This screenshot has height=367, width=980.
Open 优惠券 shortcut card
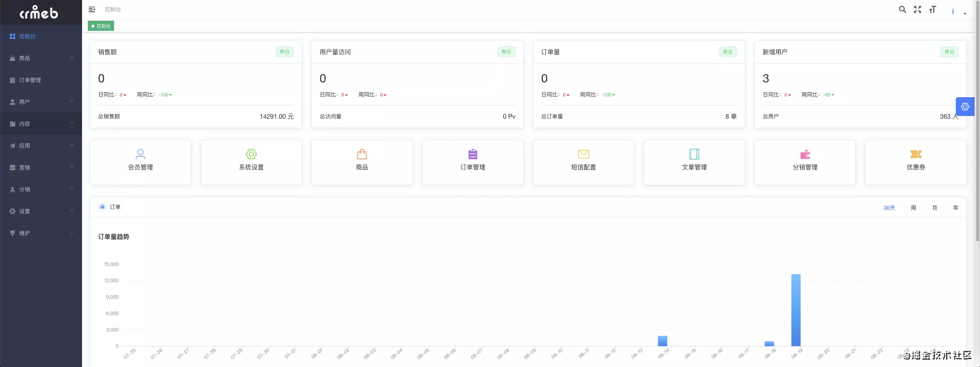point(916,162)
